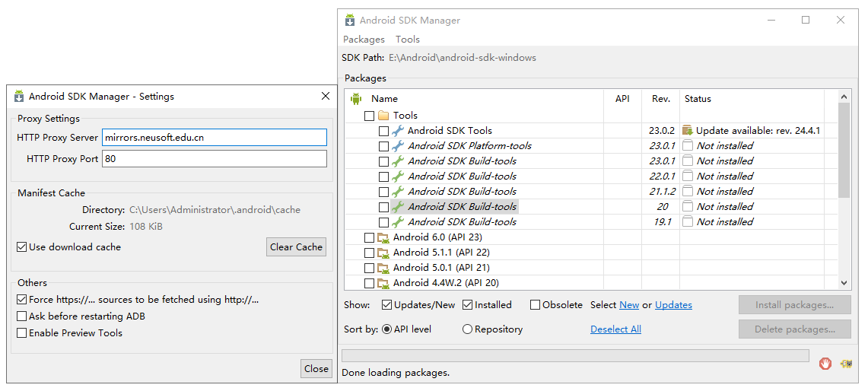The width and height of the screenshot is (868, 388).
Task: Check the Android SDK Platform-tools checkbox
Action: [383, 147]
